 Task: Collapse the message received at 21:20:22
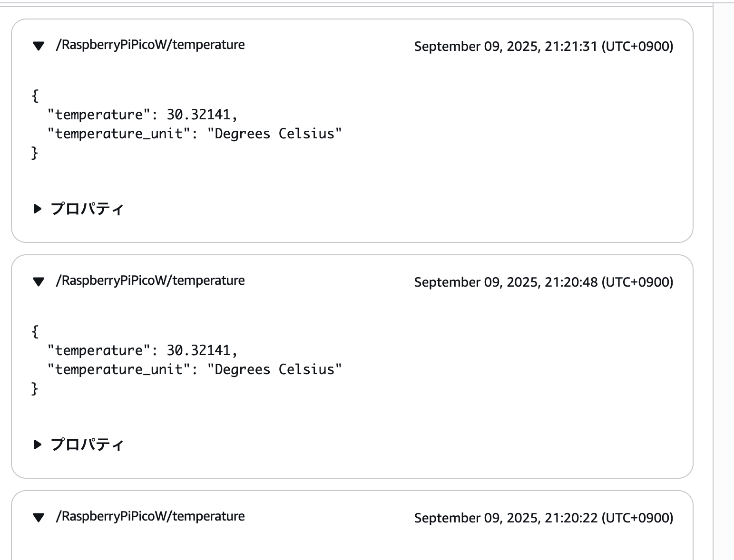(x=39, y=518)
